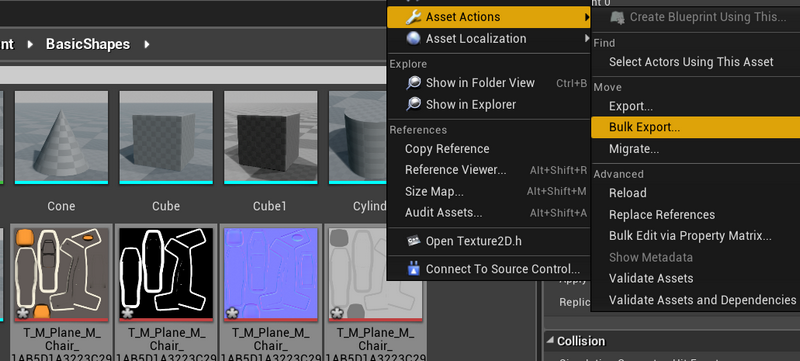The width and height of the screenshot is (800, 361).
Task: Select Copy Reference from the context menu
Action: pos(489,149)
